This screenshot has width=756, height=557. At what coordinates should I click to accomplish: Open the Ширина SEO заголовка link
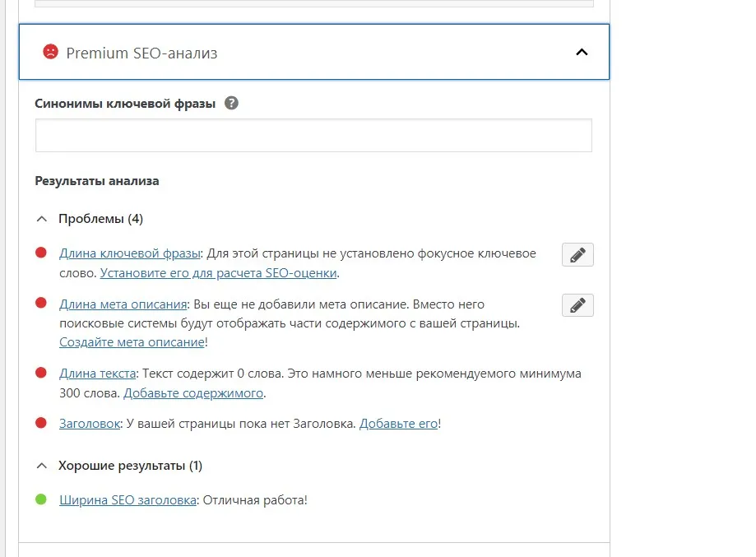coord(128,499)
